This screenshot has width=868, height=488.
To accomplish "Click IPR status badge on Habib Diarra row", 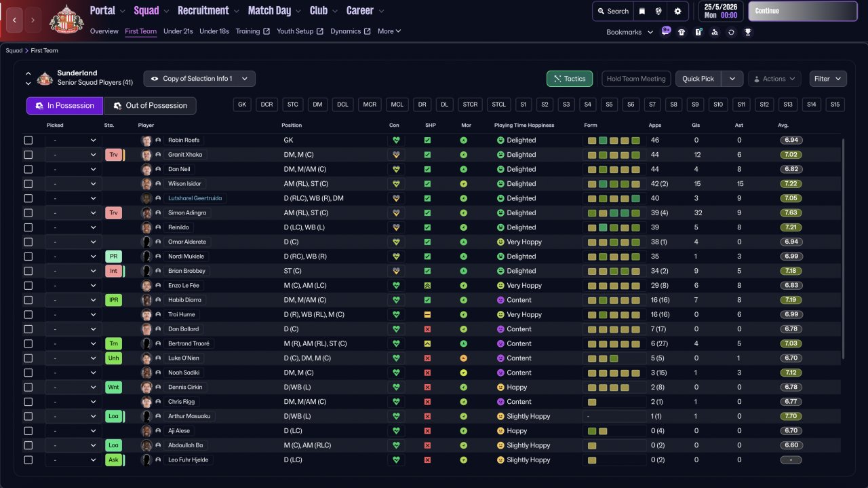I will tap(113, 300).
